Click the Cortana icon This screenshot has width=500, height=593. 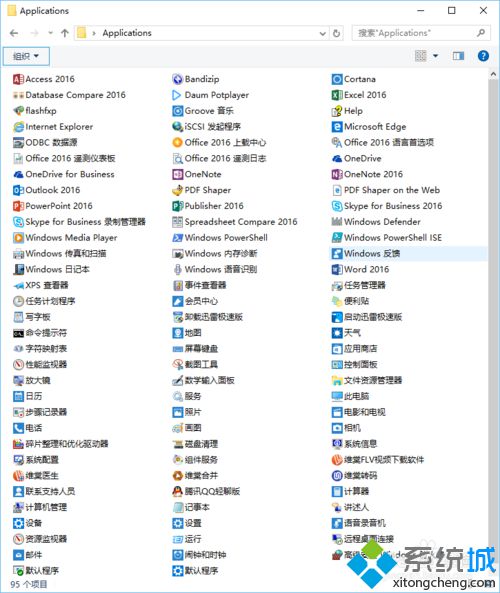coord(337,79)
